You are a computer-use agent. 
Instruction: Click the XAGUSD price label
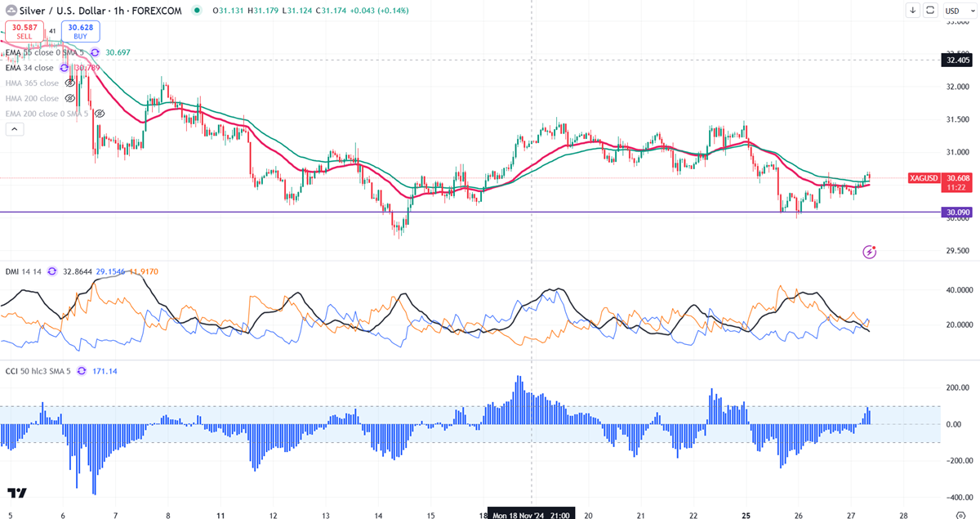coord(923,178)
